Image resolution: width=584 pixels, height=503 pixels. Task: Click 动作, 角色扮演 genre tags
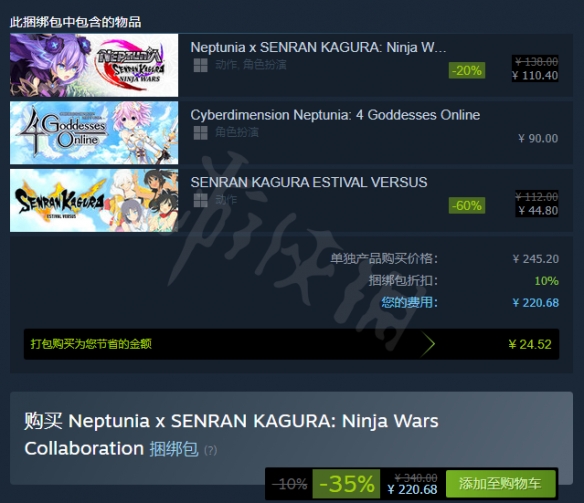point(251,65)
